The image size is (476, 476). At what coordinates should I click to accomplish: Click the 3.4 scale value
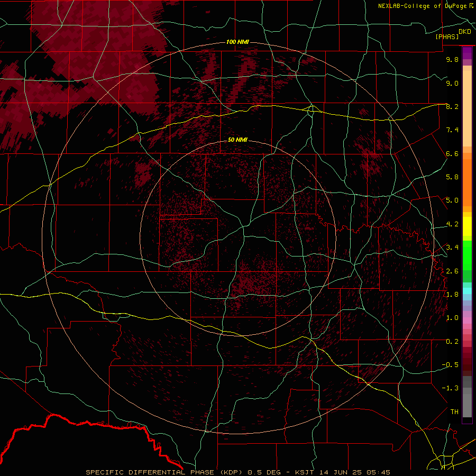pyautogui.click(x=452, y=248)
